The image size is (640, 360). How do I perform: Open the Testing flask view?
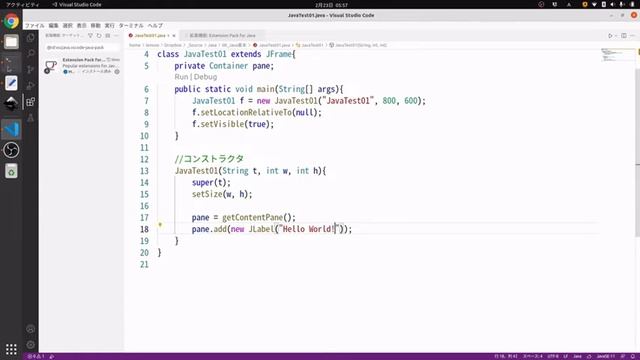[31, 118]
